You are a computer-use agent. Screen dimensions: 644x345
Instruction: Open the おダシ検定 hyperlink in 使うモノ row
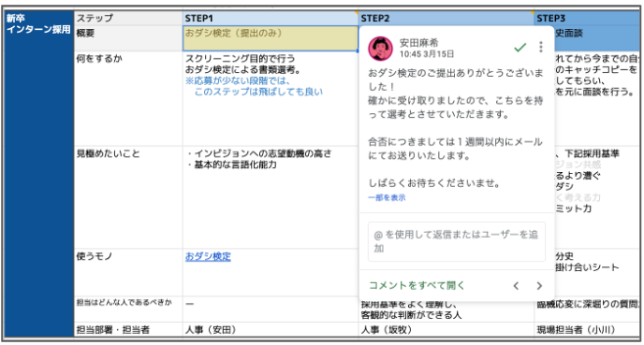tap(208, 257)
